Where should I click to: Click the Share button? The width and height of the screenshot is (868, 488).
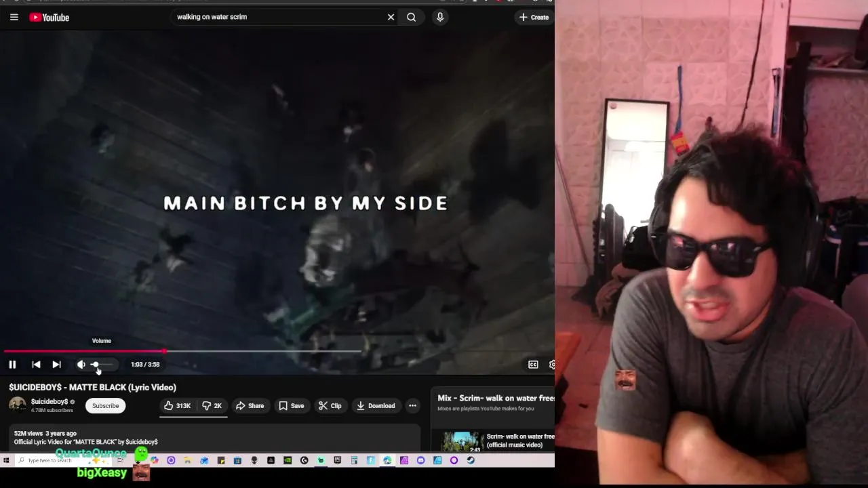250,405
